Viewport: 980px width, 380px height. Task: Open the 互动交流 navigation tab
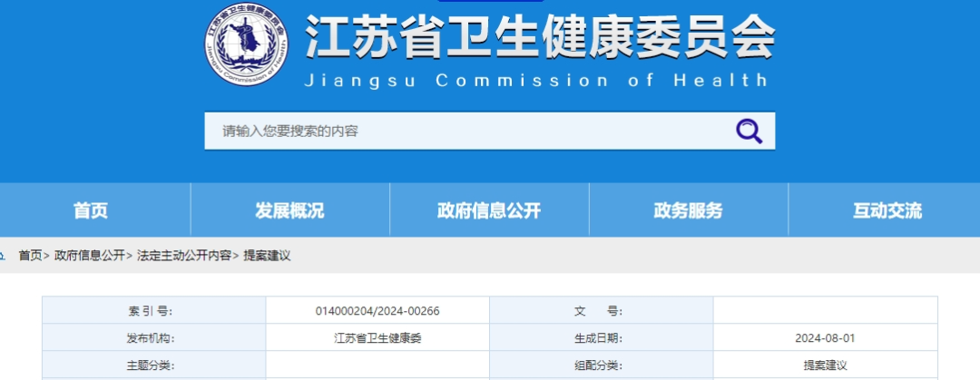[887, 210]
